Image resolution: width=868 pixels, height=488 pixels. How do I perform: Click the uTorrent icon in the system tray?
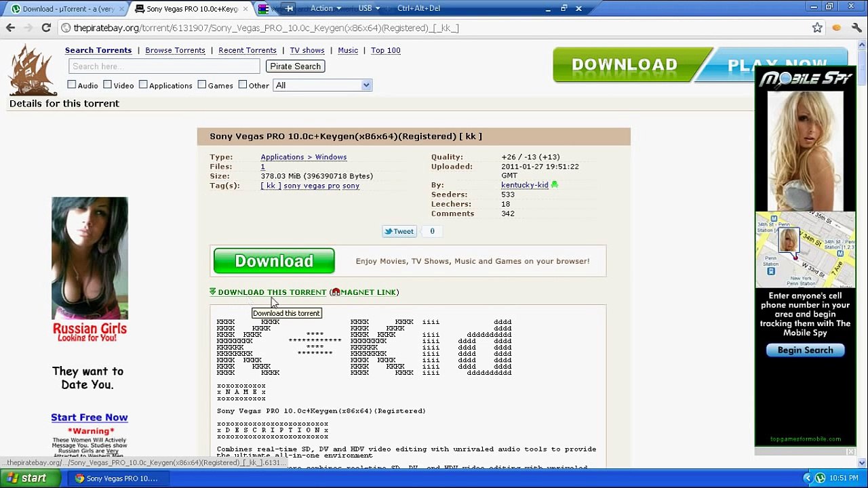tap(820, 479)
